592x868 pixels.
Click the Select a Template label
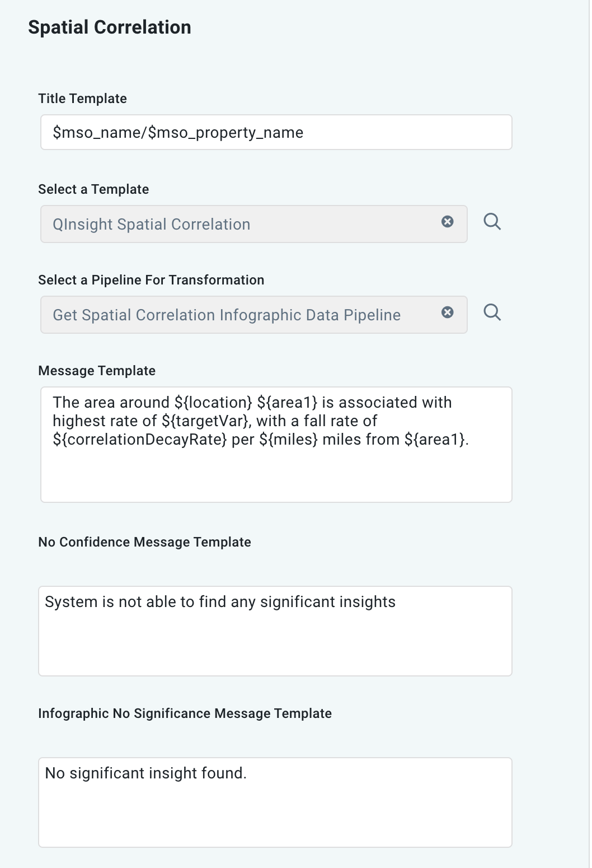pos(93,189)
